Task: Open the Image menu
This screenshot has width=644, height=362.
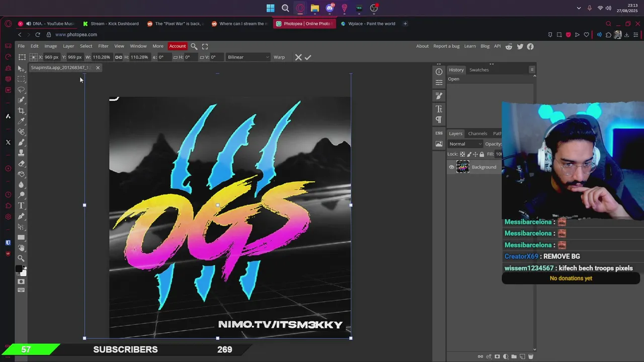Action: point(50,46)
